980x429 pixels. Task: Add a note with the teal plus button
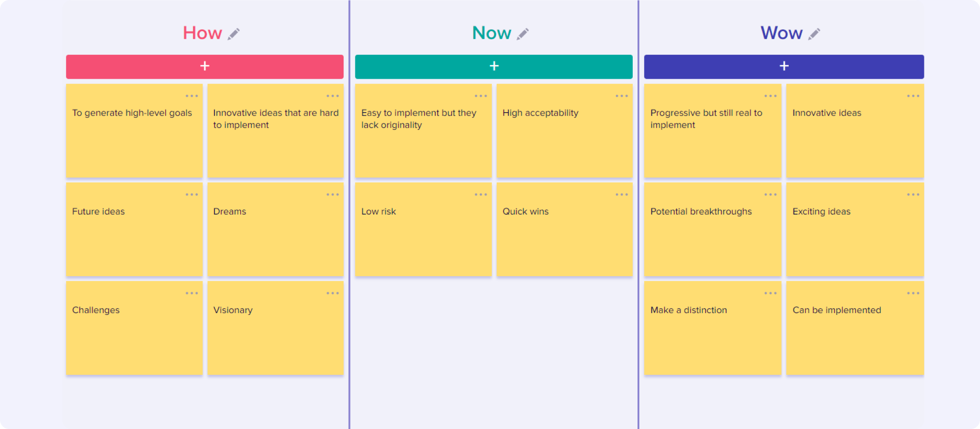[494, 66]
